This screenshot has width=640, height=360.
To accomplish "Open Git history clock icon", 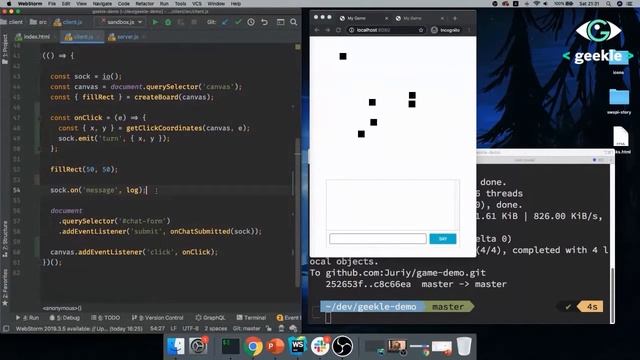I will pos(251,22).
